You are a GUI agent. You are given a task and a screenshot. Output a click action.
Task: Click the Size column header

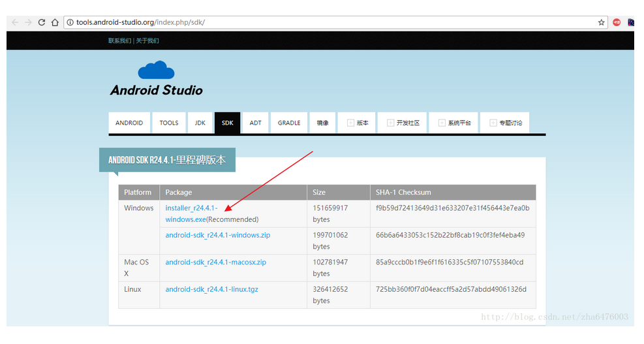(x=339, y=193)
